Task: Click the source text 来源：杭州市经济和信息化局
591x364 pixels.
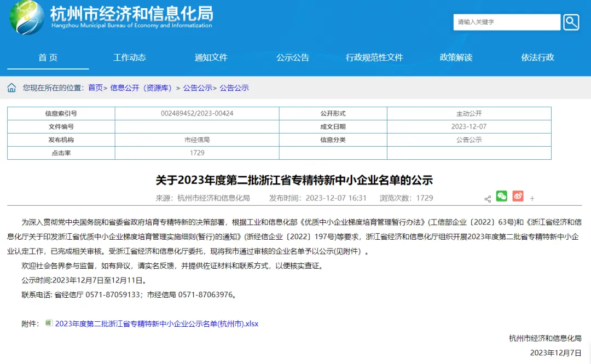Action: tap(203, 198)
